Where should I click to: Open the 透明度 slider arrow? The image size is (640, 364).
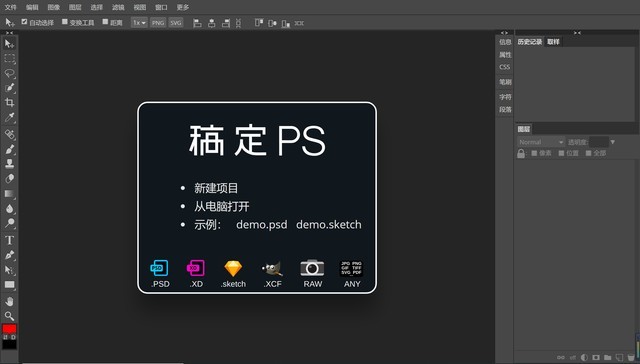pos(613,142)
